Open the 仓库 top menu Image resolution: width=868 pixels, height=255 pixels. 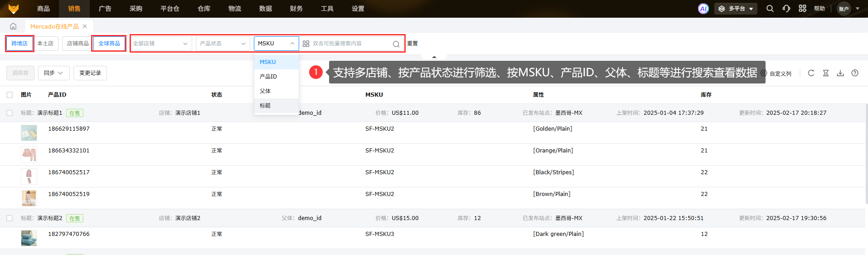point(204,9)
